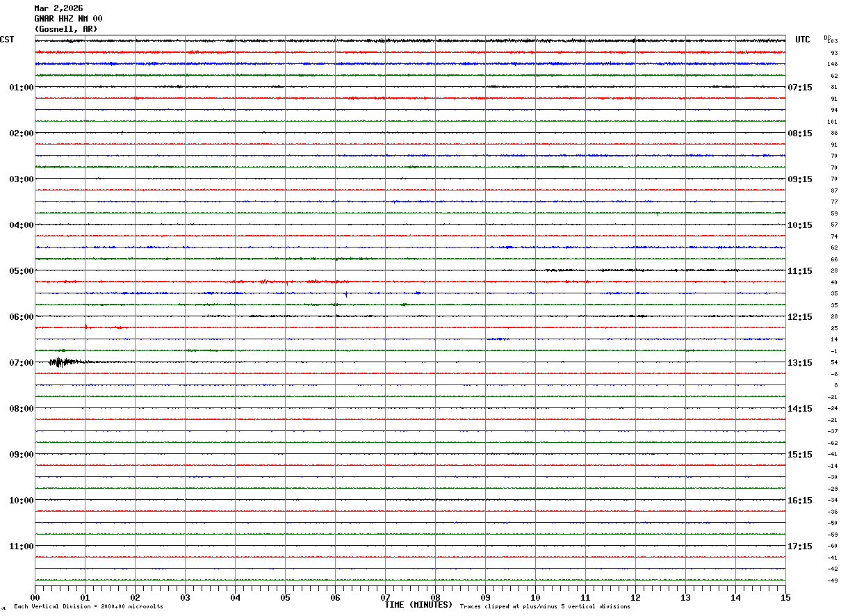Select the '10:00' CST hour label
The width and height of the screenshot is (841, 616).
tap(22, 501)
